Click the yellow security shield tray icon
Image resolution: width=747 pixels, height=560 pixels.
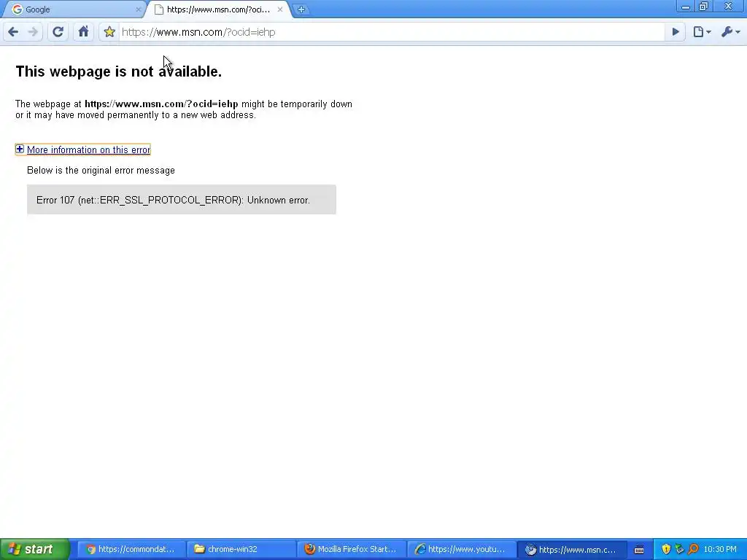(666, 549)
